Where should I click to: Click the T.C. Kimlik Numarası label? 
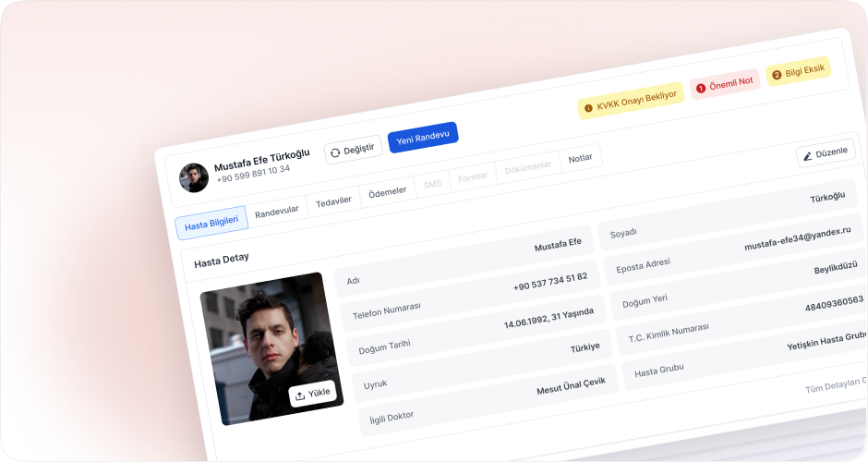[669, 333]
